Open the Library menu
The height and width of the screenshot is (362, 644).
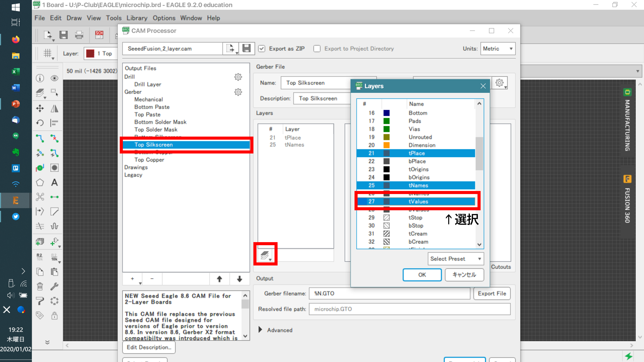coord(137,18)
